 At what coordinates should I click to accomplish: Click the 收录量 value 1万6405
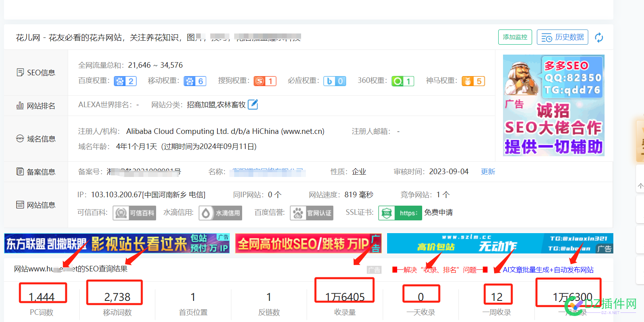point(345,297)
